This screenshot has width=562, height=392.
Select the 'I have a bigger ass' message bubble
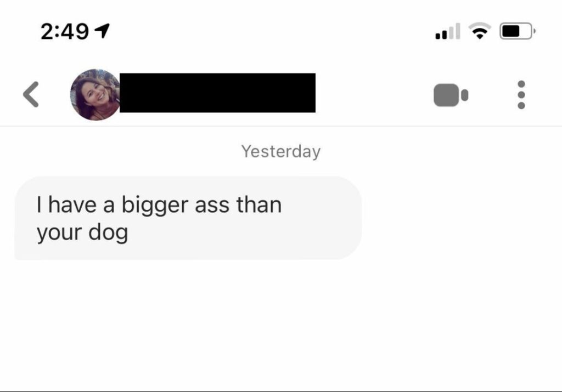click(x=188, y=218)
